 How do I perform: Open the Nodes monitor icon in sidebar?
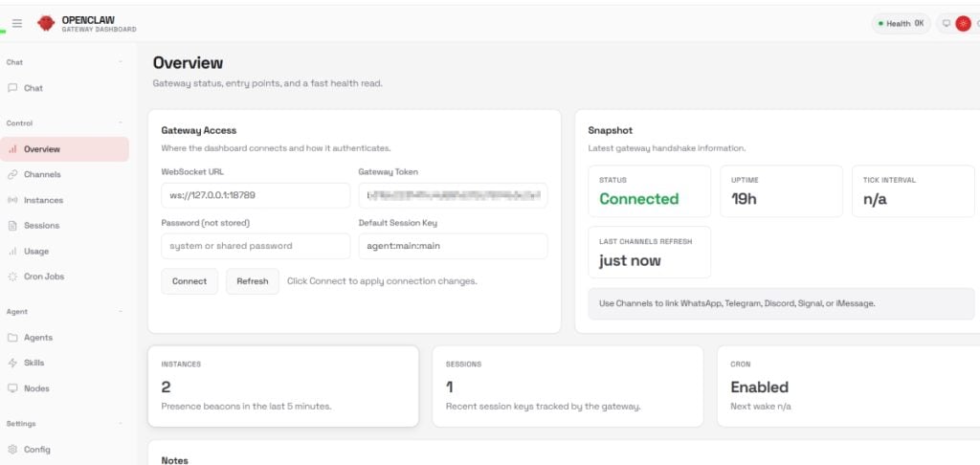[x=12, y=388]
